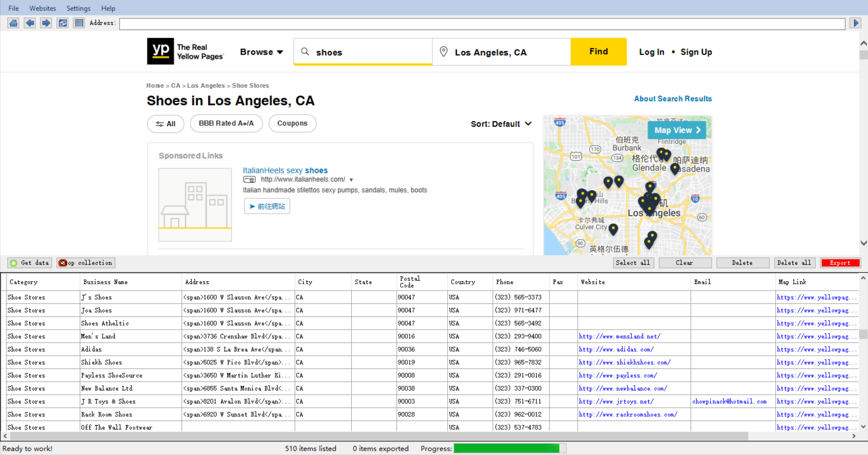This screenshot has width=868, height=455.
Task: Open the Websites menu
Action: [x=43, y=8]
